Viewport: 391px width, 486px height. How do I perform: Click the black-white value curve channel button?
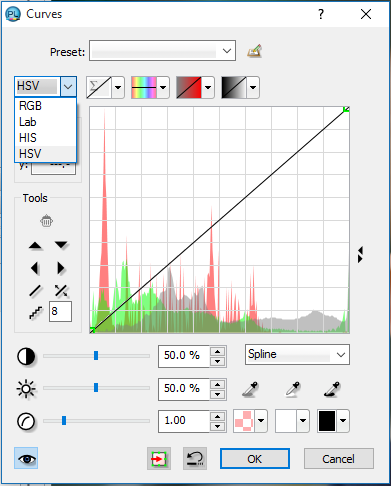click(x=234, y=87)
